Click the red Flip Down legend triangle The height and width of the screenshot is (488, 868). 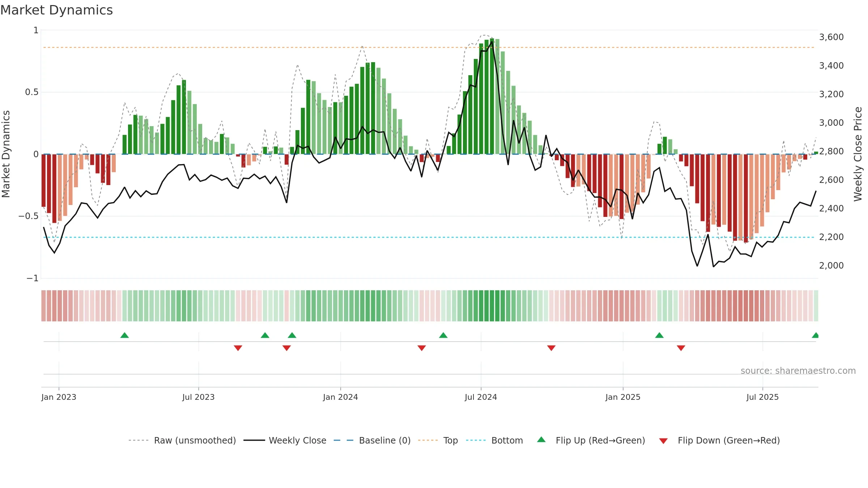(663, 441)
